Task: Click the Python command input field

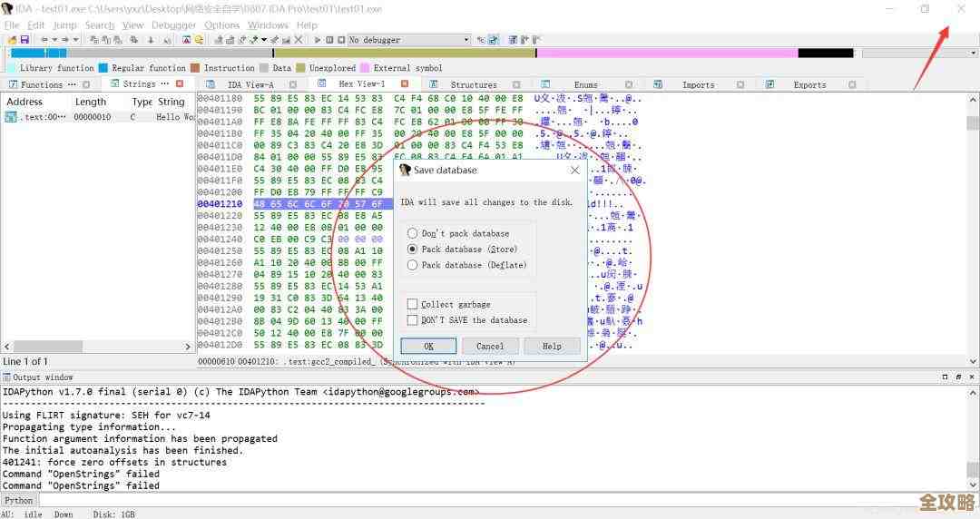Action: tap(454, 500)
